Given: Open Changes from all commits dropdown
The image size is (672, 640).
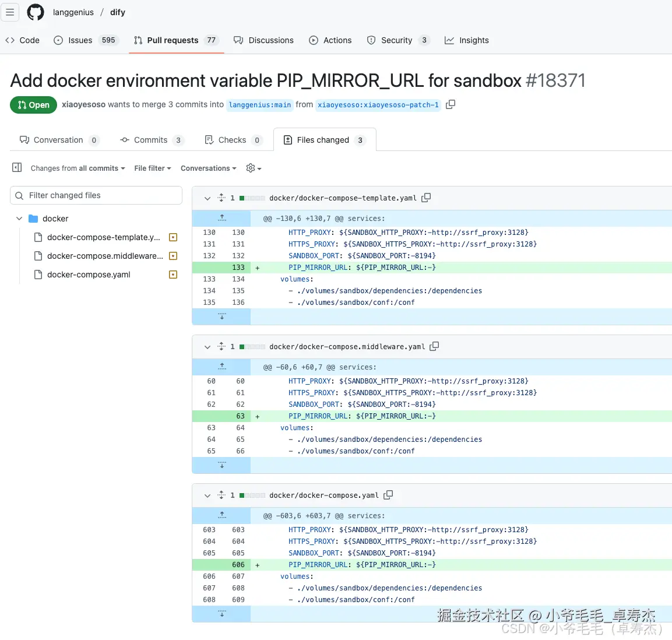Looking at the screenshot, I should (78, 168).
